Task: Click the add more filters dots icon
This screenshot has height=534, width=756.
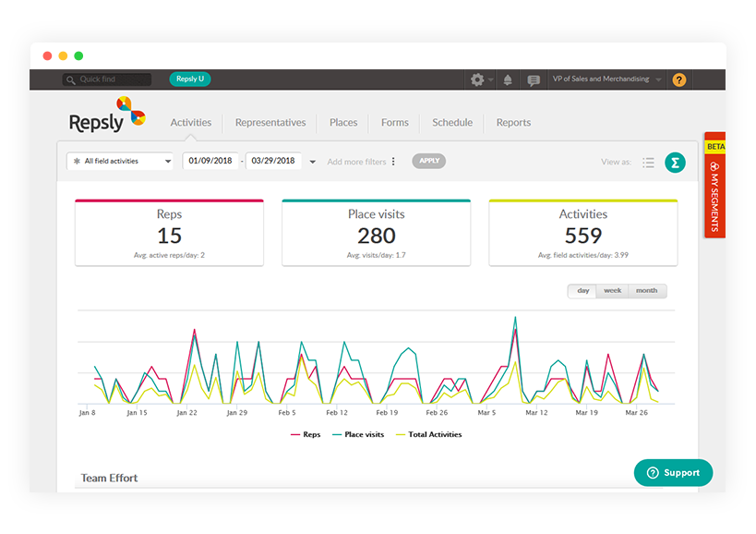Action: coord(393,162)
